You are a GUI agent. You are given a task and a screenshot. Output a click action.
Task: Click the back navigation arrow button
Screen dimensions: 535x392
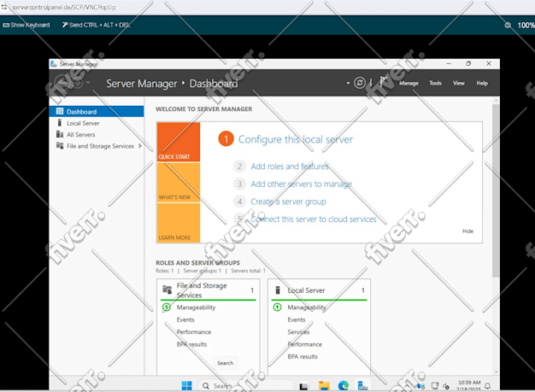point(61,83)
